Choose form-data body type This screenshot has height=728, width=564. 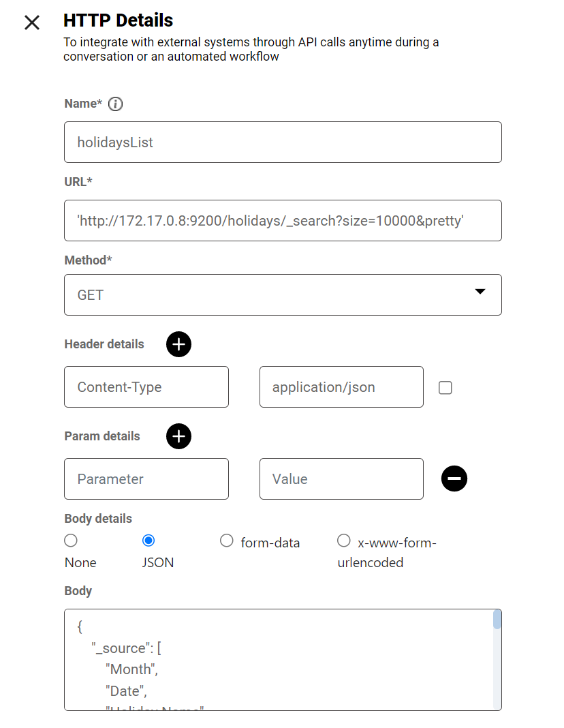227,541
